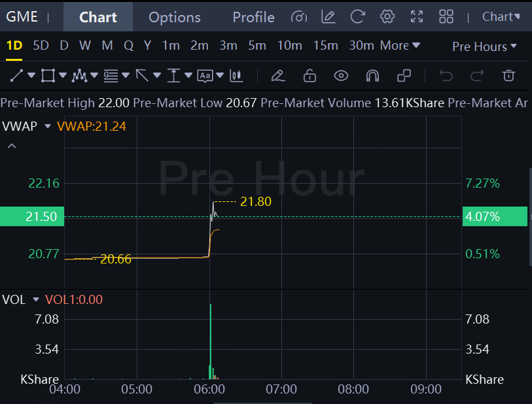Open the VWAP indicator dropdown arrow
Image resolution: width=532 pixels, height=404 pixels.
[48, 126]
